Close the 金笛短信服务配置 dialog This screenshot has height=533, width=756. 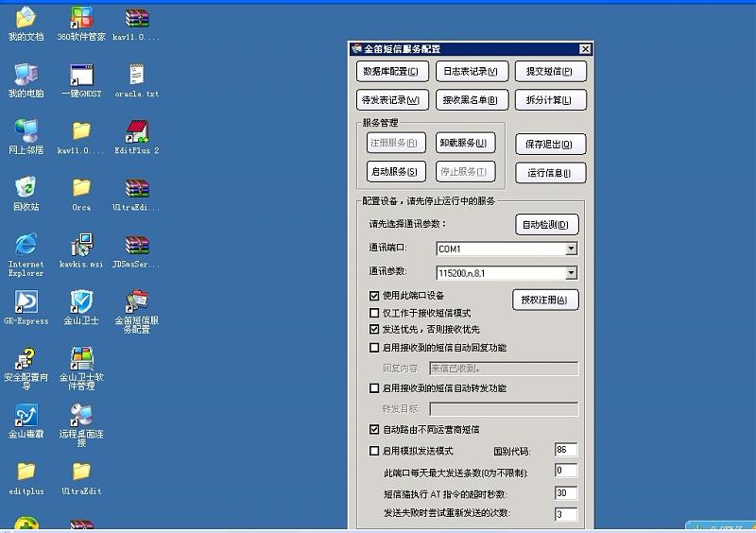585,49
